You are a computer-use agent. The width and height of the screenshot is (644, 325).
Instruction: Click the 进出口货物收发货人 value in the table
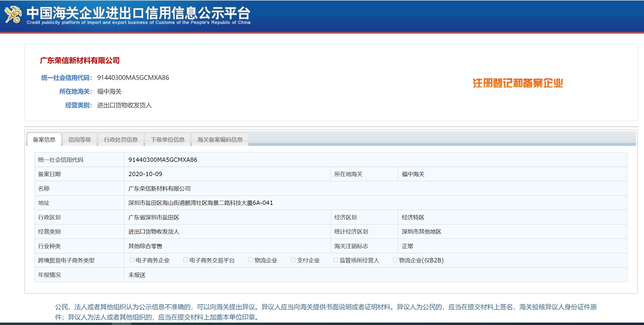tap(154, 231)
